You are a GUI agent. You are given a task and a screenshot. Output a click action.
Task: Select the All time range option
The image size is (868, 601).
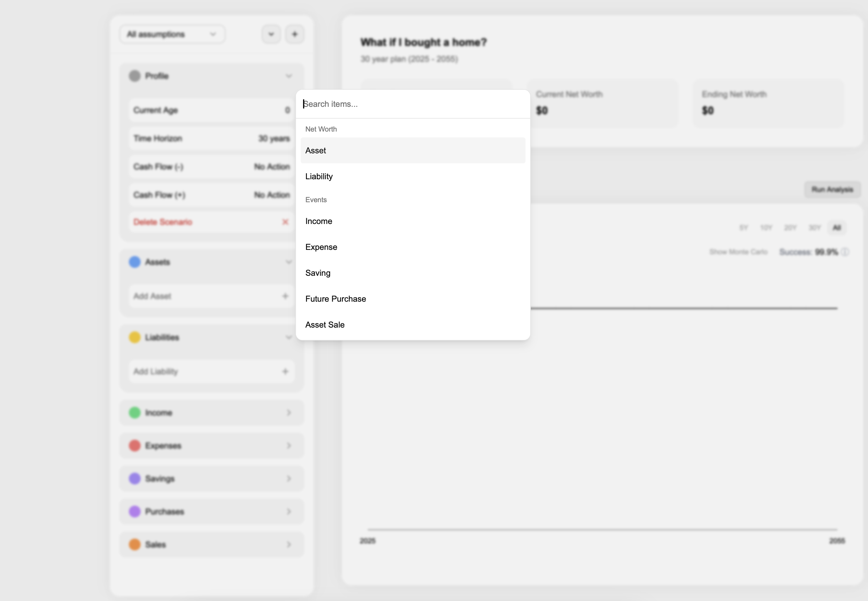(x=837, y=228)
